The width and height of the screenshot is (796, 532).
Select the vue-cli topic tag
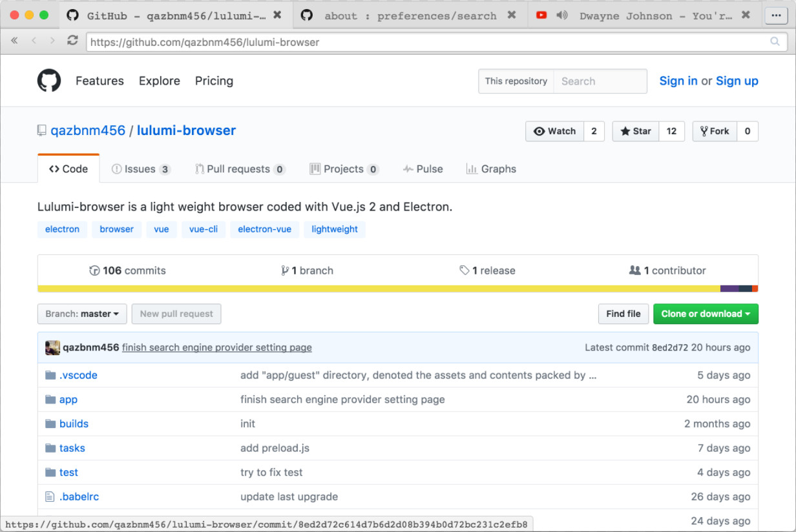[x=204, y=229]
